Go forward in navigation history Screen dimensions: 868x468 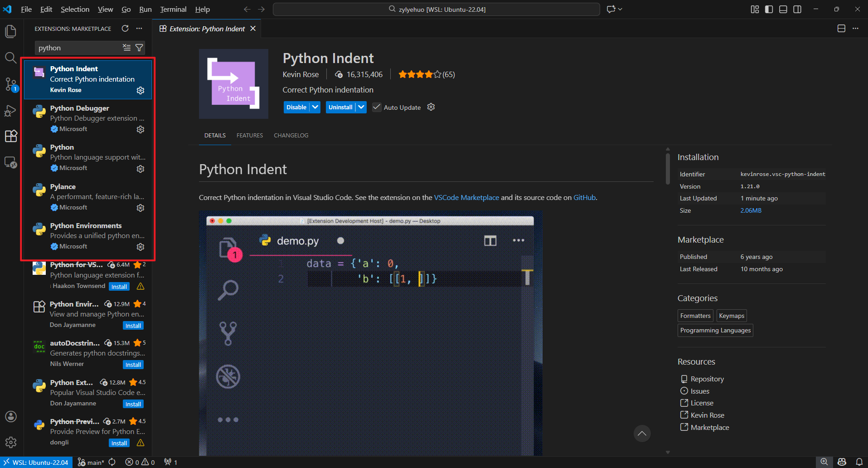click(262, 9)
